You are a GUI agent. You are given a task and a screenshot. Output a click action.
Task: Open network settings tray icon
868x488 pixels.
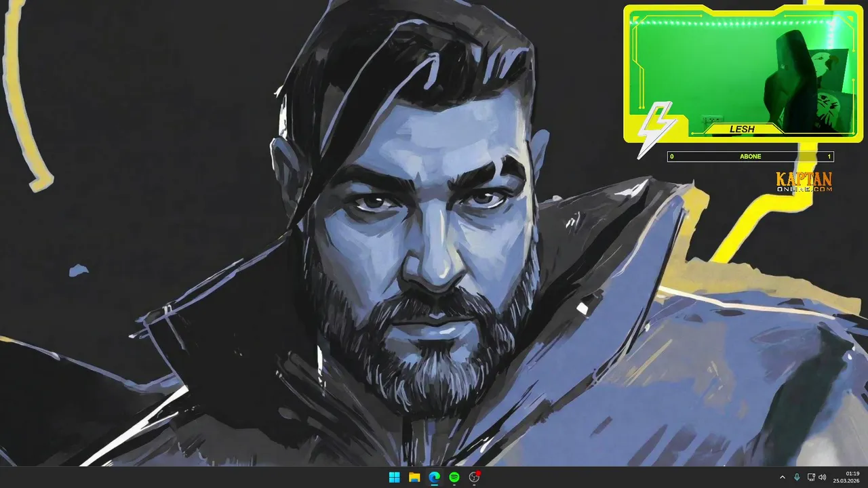pyautogui.click(x=811, y=477)
